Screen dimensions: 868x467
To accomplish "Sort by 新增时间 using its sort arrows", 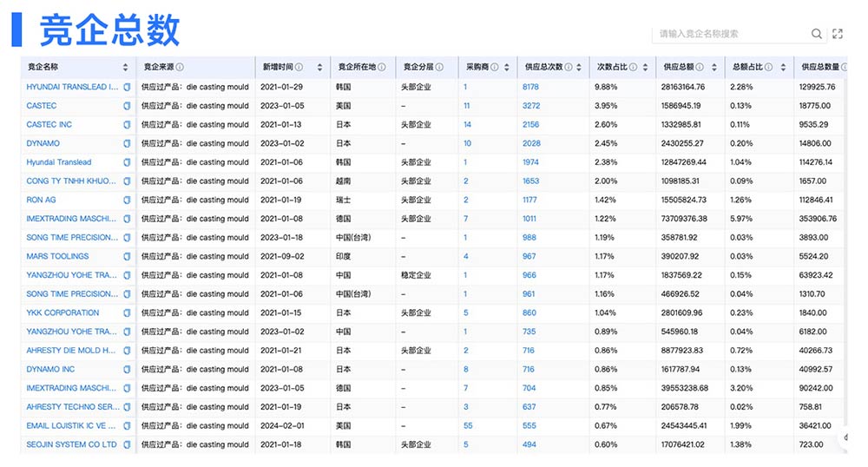I will [x=319, y=68].
